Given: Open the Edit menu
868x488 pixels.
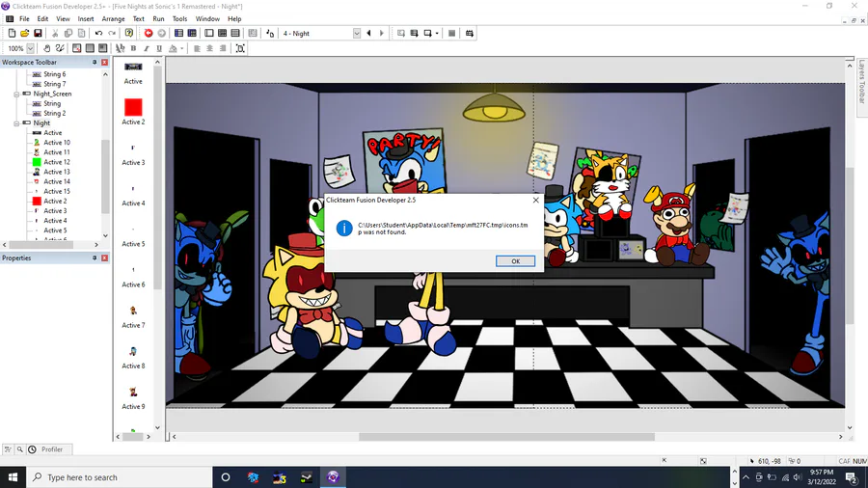Looking at the screenshot, I should [42, 19].
